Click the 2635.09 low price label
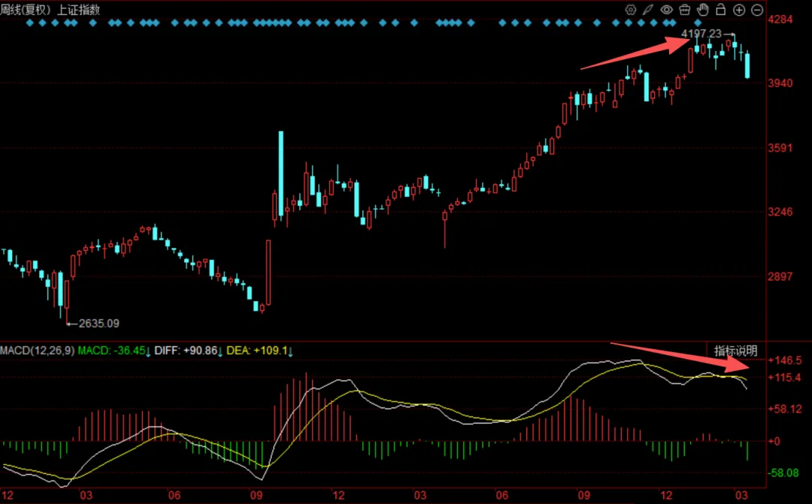812x504 pixels. coord(99,324)
